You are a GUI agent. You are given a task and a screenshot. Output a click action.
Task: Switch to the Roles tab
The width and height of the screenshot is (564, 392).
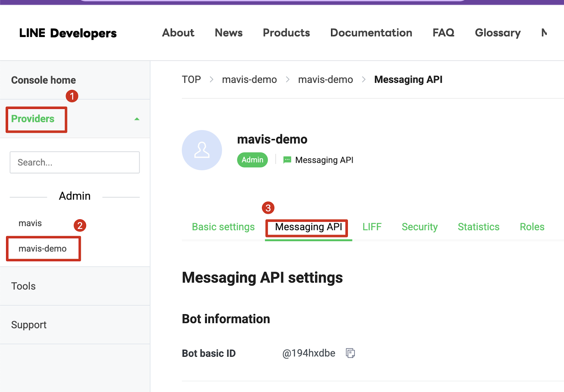tap(532, 227)
